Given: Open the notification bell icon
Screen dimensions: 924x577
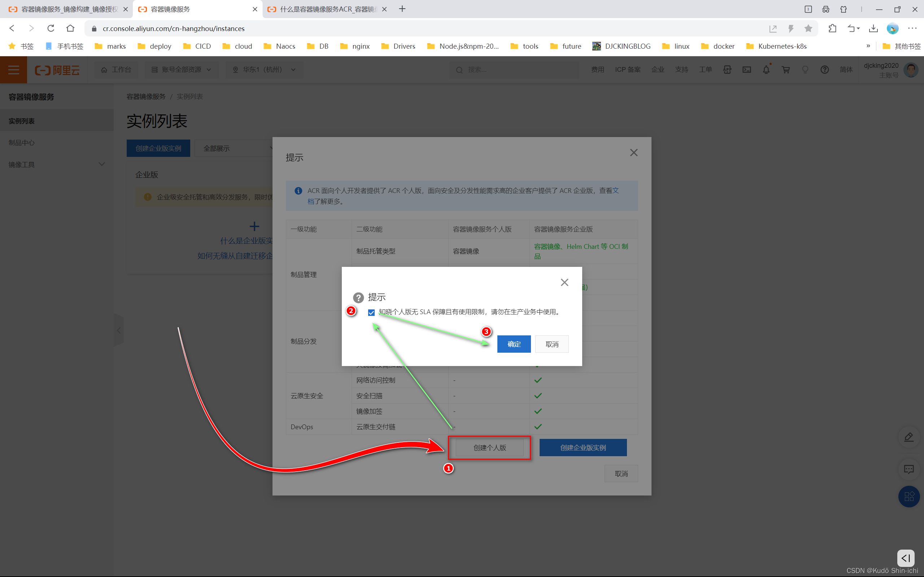Looking at the screenshot, I should (x=766, y=70).
